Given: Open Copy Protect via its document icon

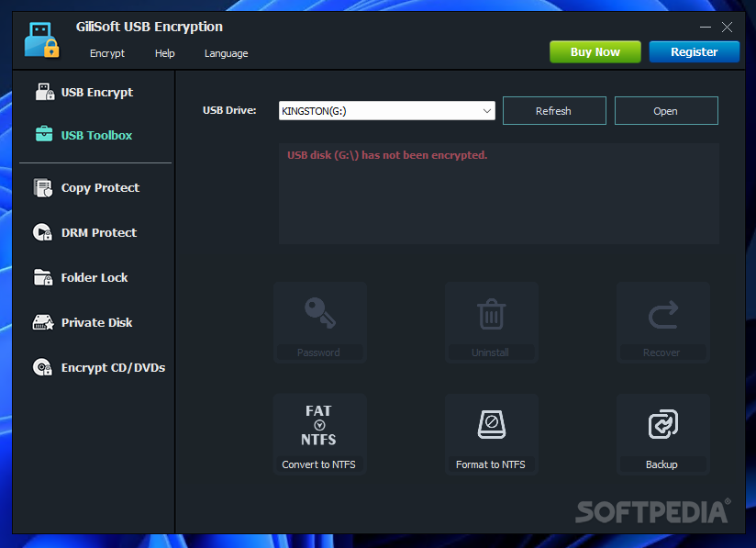Looking at the screenshot, I should pyautogui.click(x=43, y=187).
